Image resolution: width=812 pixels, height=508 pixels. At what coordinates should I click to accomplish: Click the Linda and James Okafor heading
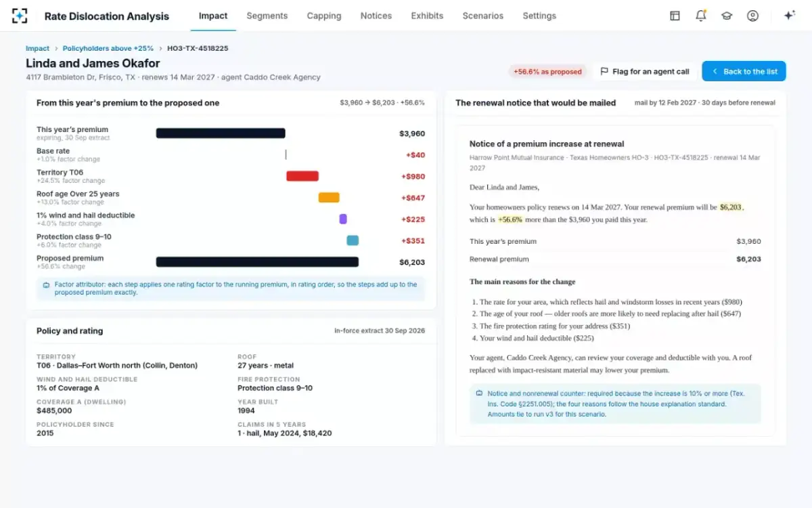click(x=93, y=64)
